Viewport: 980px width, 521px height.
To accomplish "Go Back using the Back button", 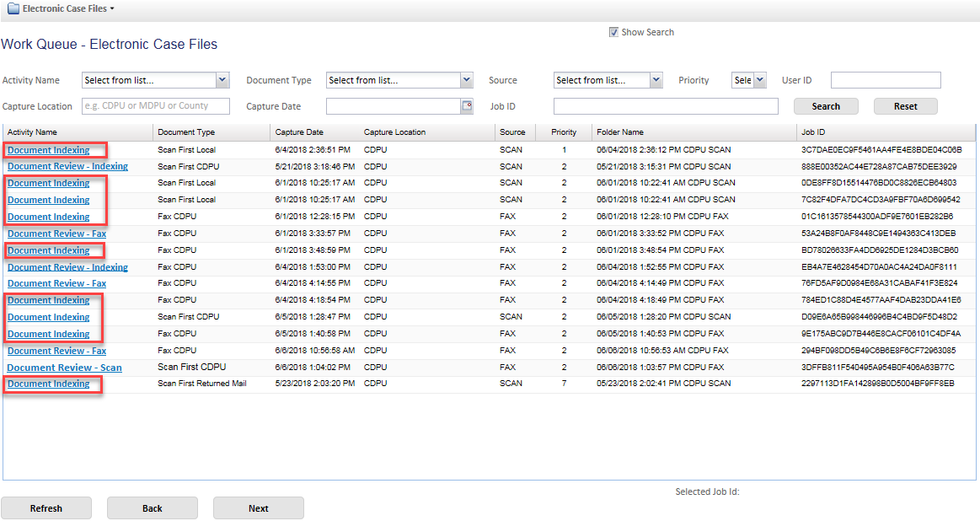I will [x=152, y=508].
